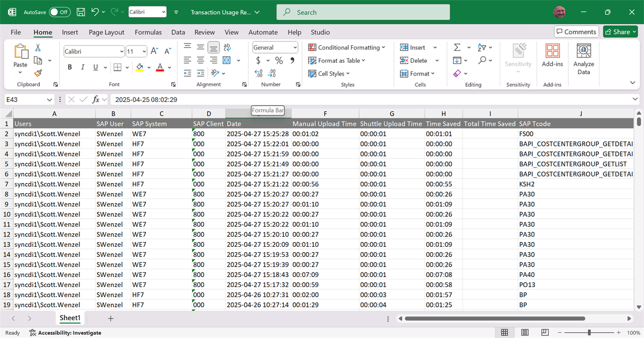Viewport: 644px width, 338px height.
Task: Click the Percent Style button
Action: click(279, 61)
